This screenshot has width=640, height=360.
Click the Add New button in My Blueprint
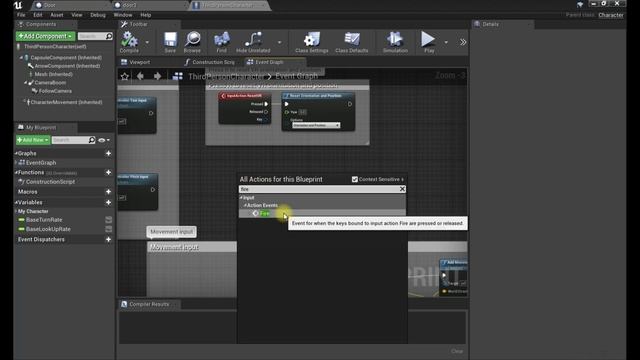pyautogui.click(x=33, y=140)
